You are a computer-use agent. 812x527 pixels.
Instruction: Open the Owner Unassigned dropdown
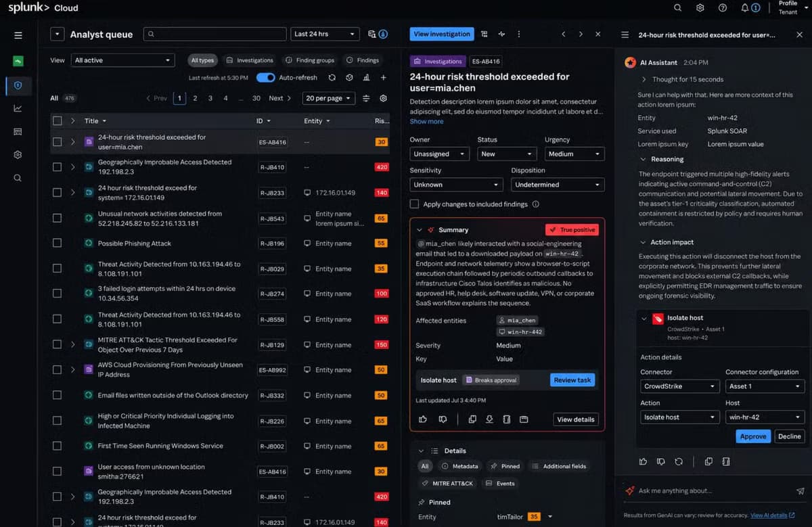click(439, 154)
